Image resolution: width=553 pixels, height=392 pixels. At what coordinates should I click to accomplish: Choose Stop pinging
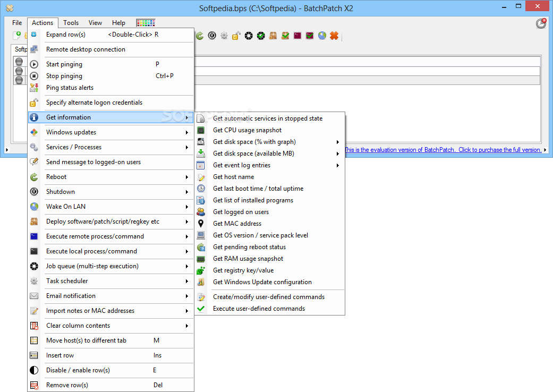(x=110, y=76)
